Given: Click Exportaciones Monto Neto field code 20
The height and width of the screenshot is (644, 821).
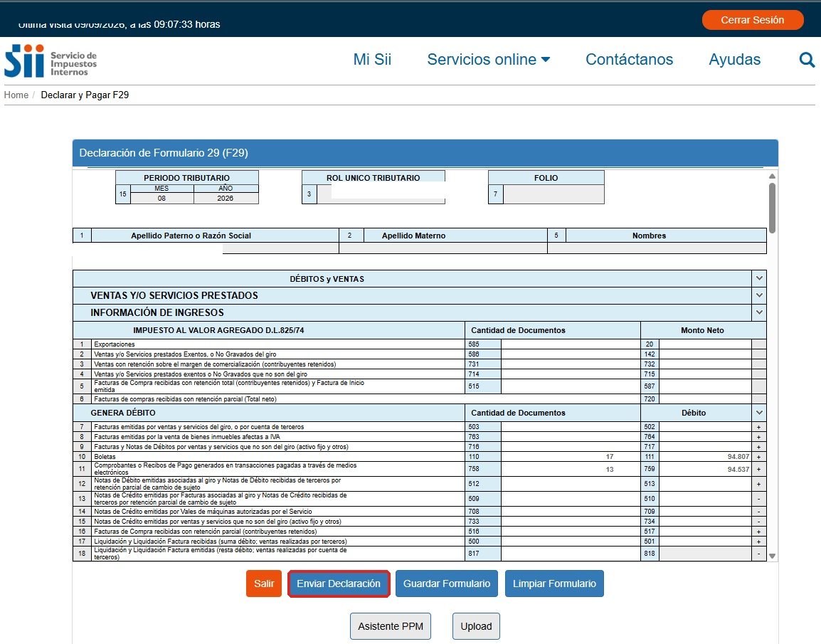Looking at the screenshot, I should click(705, 344).
